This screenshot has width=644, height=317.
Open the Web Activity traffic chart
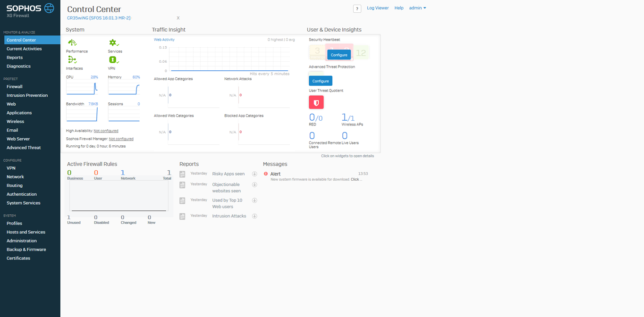click(x=229, y=59)
